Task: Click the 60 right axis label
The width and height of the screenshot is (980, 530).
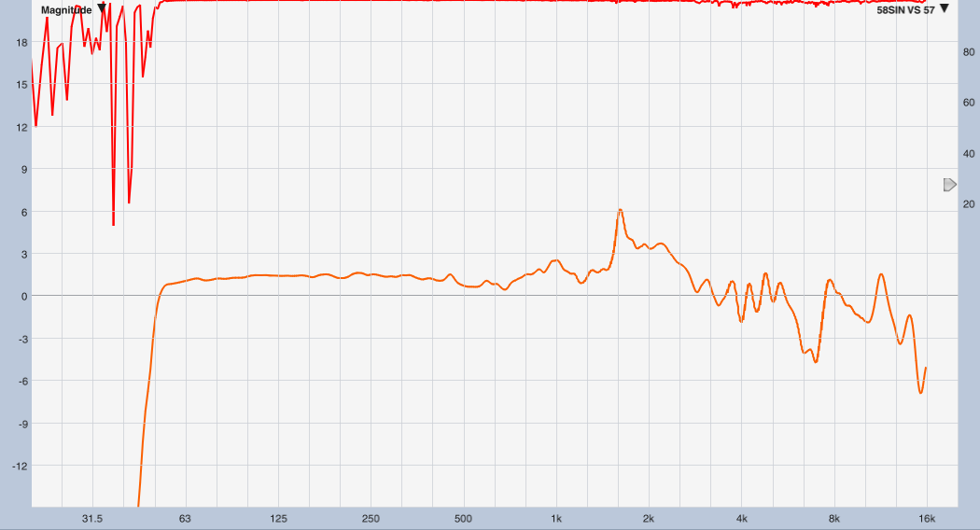Action: pos(969,102)
